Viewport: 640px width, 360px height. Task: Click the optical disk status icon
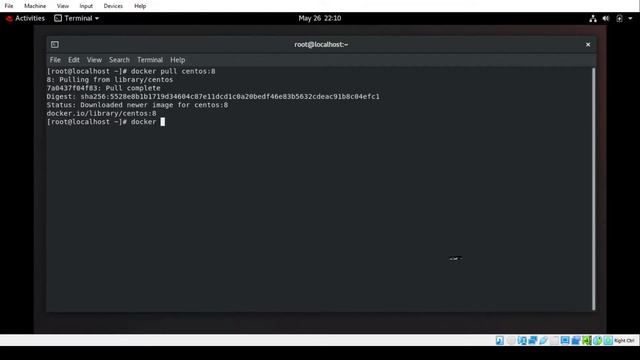[x=511, y=341]
